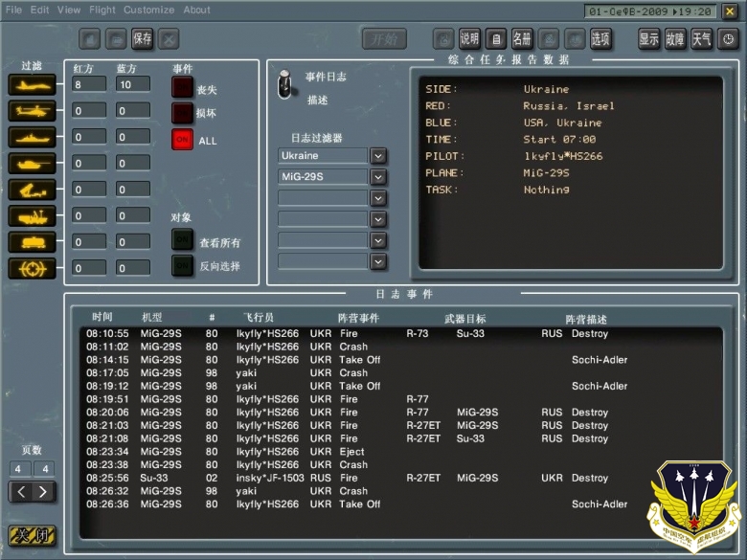Click the greyed icon right of 名册
The image size is (747, 560).
549,39
